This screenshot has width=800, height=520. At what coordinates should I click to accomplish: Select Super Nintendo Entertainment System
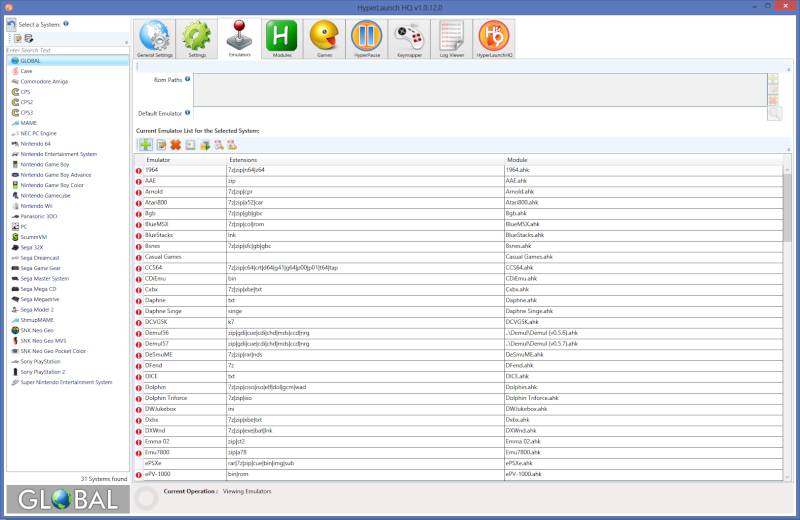coord(66,382)
